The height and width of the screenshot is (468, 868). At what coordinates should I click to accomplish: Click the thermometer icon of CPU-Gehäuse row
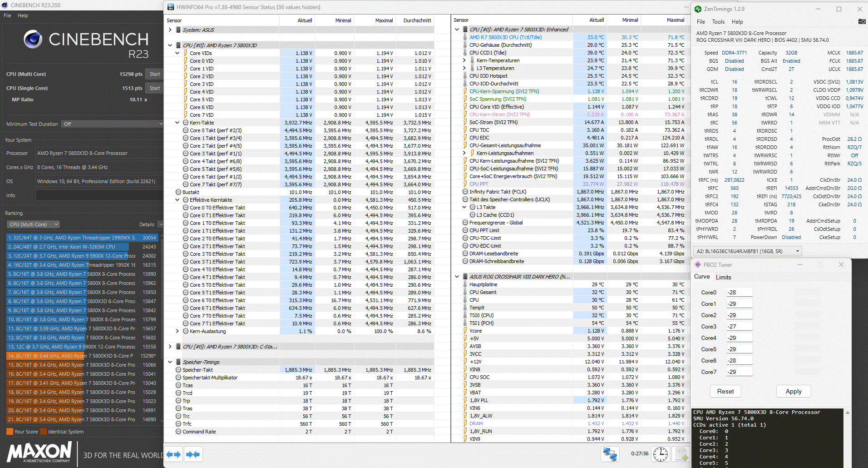click(x=465, y=45)
